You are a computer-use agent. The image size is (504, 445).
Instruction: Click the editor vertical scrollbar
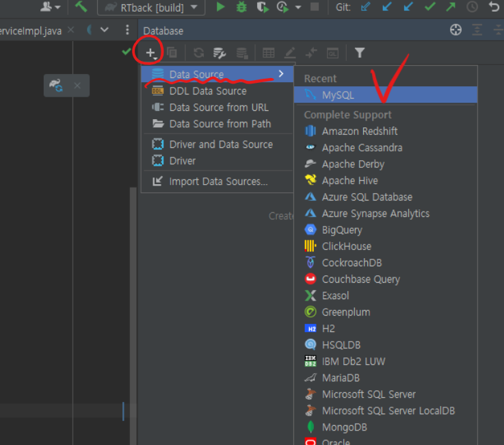click(133, 316)
